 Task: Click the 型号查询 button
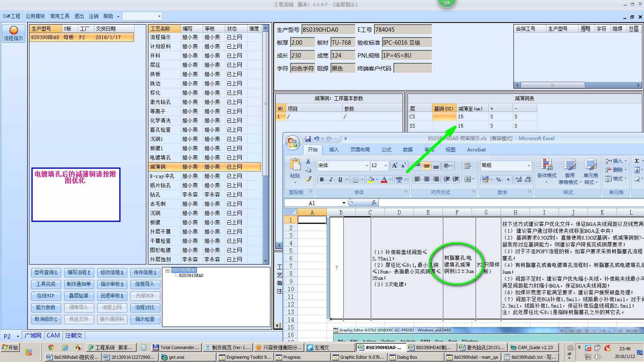tap(46, 273)
